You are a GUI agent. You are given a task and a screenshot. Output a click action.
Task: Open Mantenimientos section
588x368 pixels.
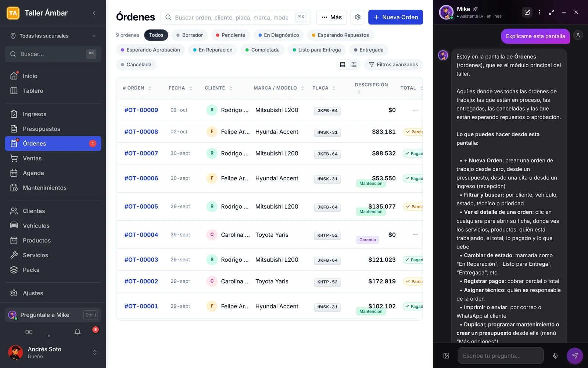coord(53,188)
